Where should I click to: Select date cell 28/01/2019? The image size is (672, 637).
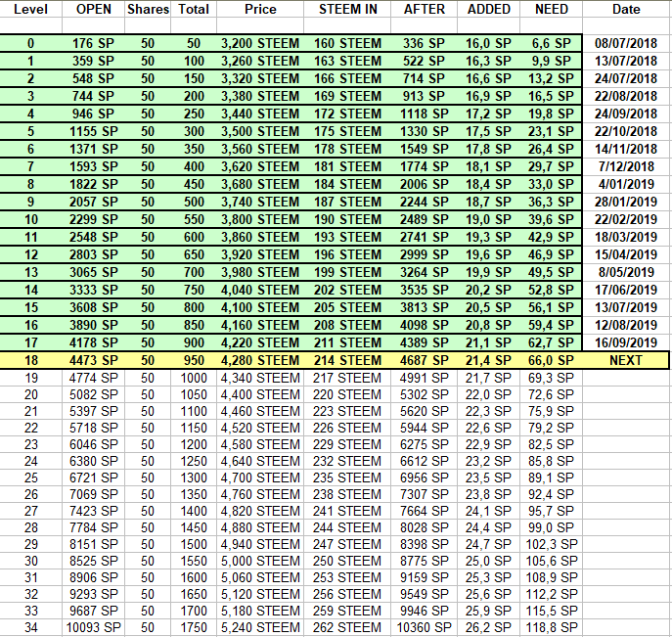(x=626, y=202)
